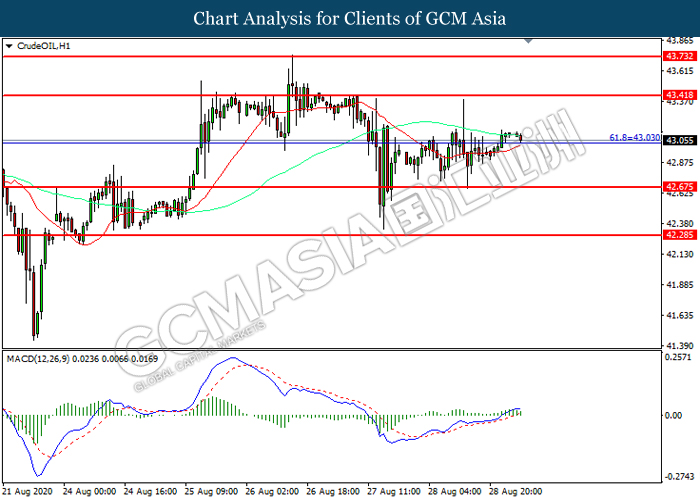This screenshot has width=700, height=500.
Task: Click the 24 Aug 00:00 time label
Action: (89, 492)
